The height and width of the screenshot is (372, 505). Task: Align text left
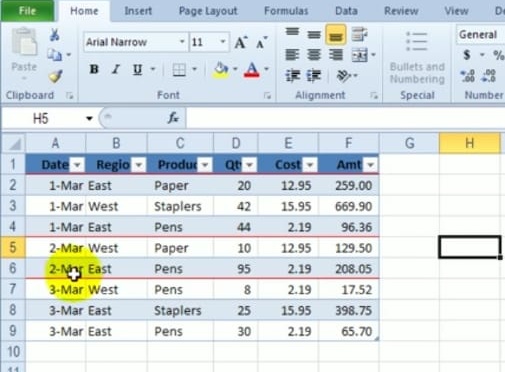292,55
